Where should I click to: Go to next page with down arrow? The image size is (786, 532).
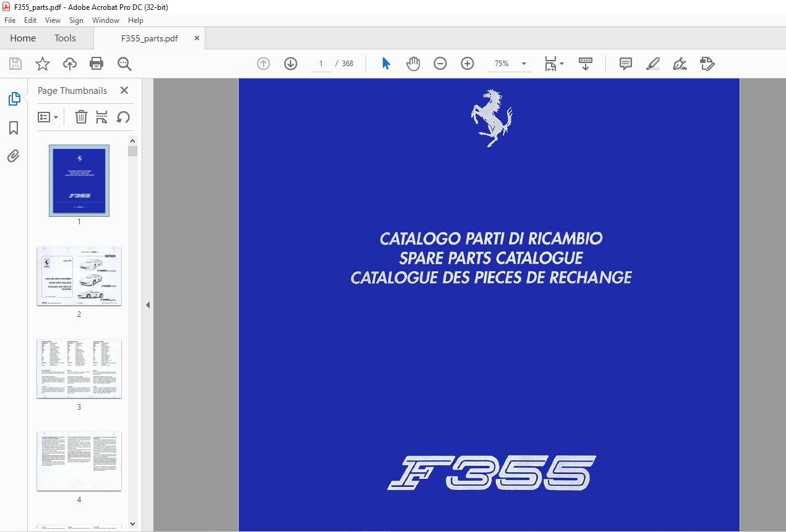[x=291, y=64]
